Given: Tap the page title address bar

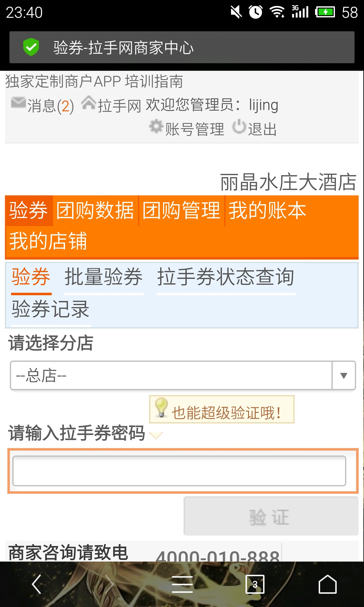Looking at the screenshot, I should click(182, 47).
